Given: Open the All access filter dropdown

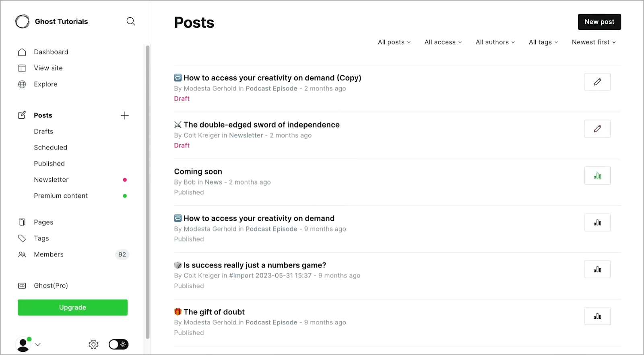Looking at the screenshot, I should point(443,42).
